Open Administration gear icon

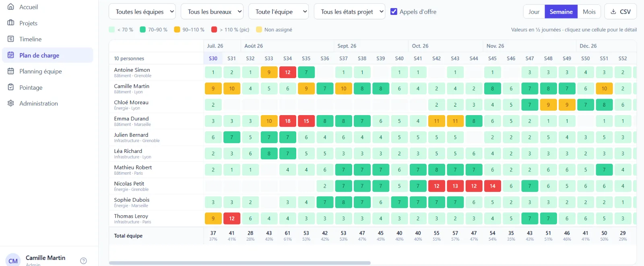11,103
